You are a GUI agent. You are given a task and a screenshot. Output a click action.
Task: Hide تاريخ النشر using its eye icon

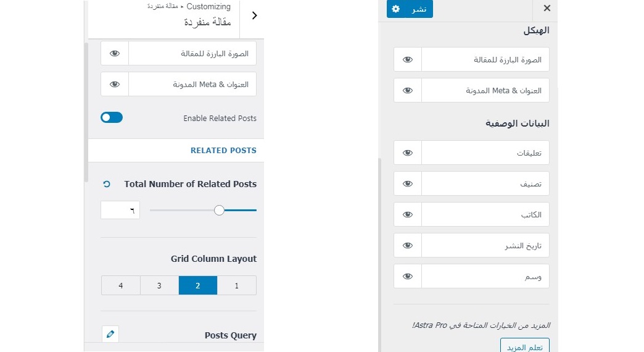click(x=408, y=245)
